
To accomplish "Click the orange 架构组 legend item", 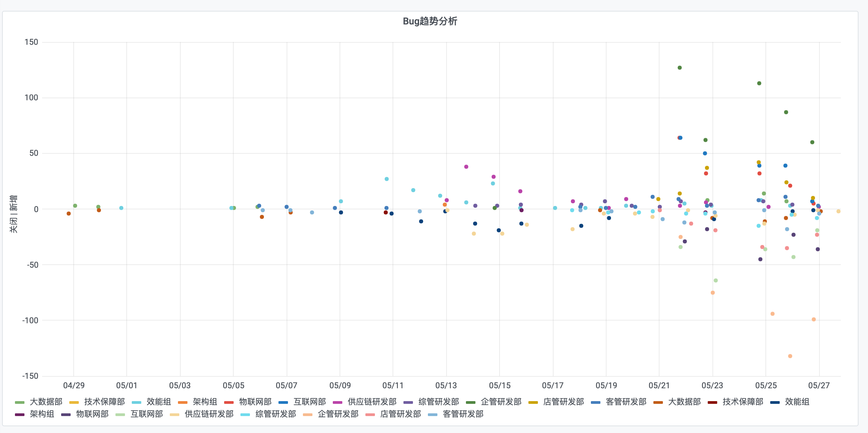I will tap(204, 402).
